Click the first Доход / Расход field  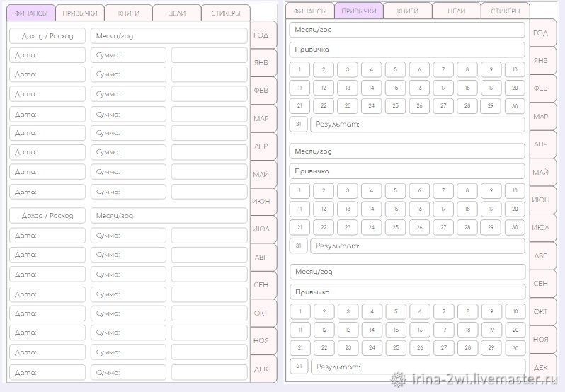click(47, 36)
